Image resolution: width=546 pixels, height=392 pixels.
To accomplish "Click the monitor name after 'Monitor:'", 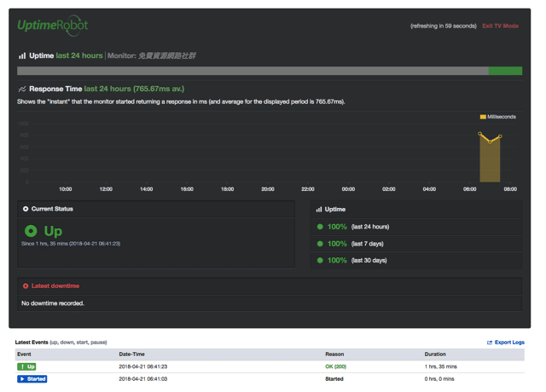I will [x=167, y=55].
